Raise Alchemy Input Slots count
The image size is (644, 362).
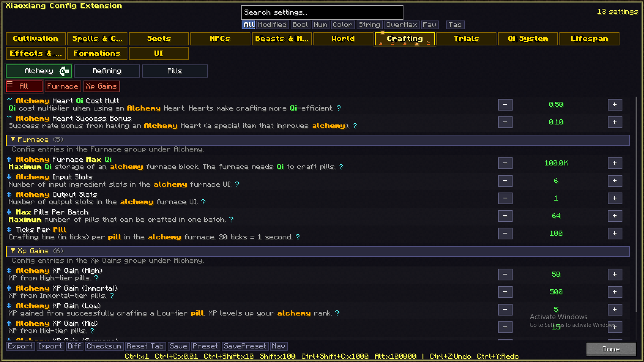point(615,181)
